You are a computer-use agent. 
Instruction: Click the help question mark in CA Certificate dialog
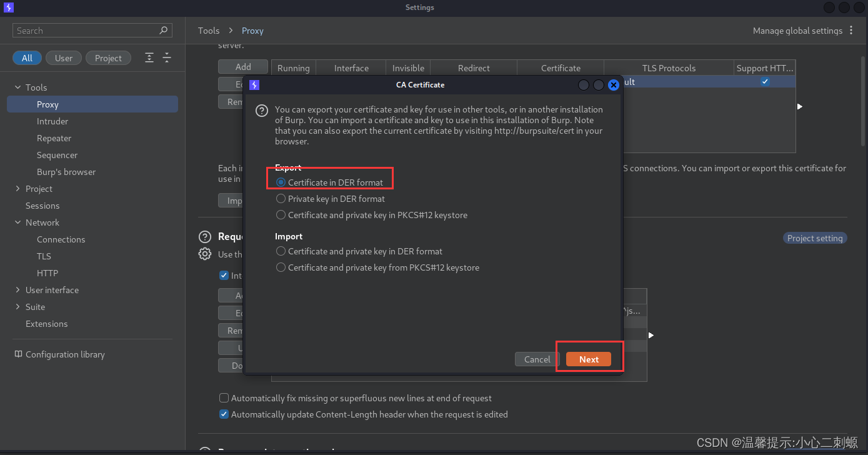click(262, 111)
